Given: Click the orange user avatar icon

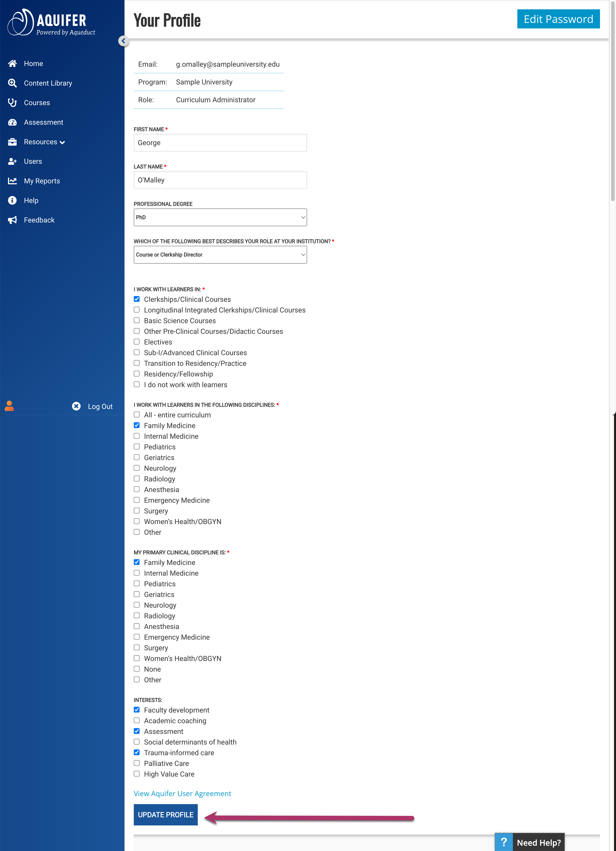Looking at the screenshot, I should tap(9, 406).
